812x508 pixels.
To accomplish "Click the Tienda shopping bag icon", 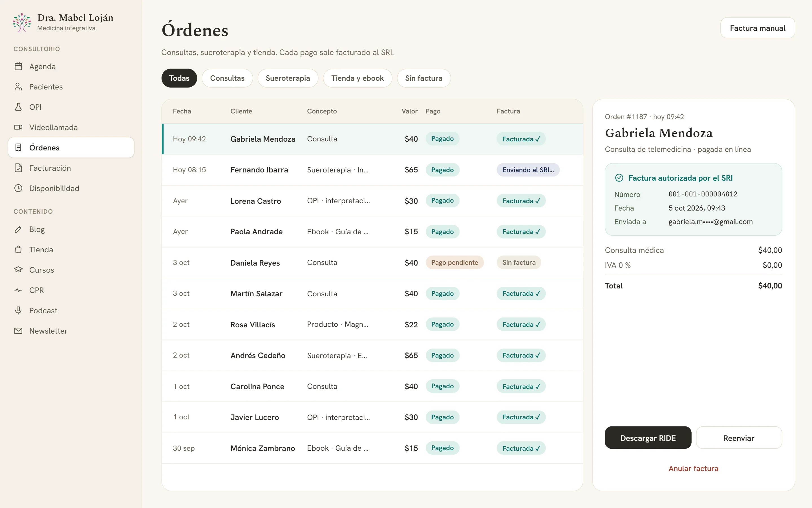I will (x=18, y=250).
